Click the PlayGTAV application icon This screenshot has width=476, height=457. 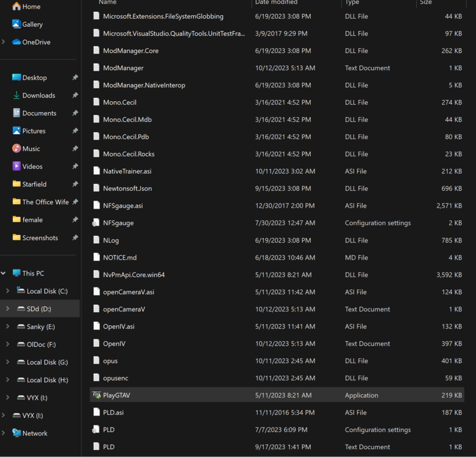click(96, 395)
